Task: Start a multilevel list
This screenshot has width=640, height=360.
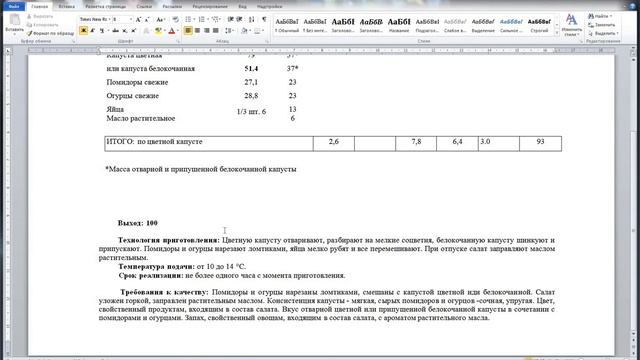Action: coord(215,20)
